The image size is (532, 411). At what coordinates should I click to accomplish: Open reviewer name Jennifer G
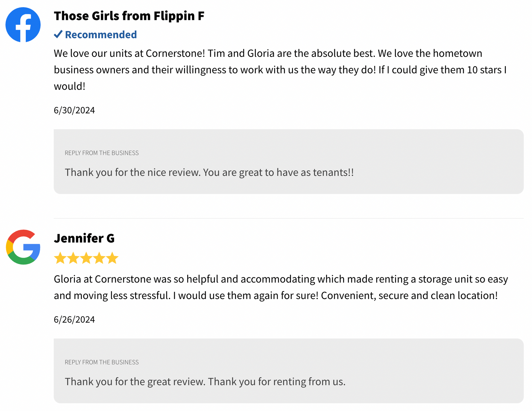84,238
